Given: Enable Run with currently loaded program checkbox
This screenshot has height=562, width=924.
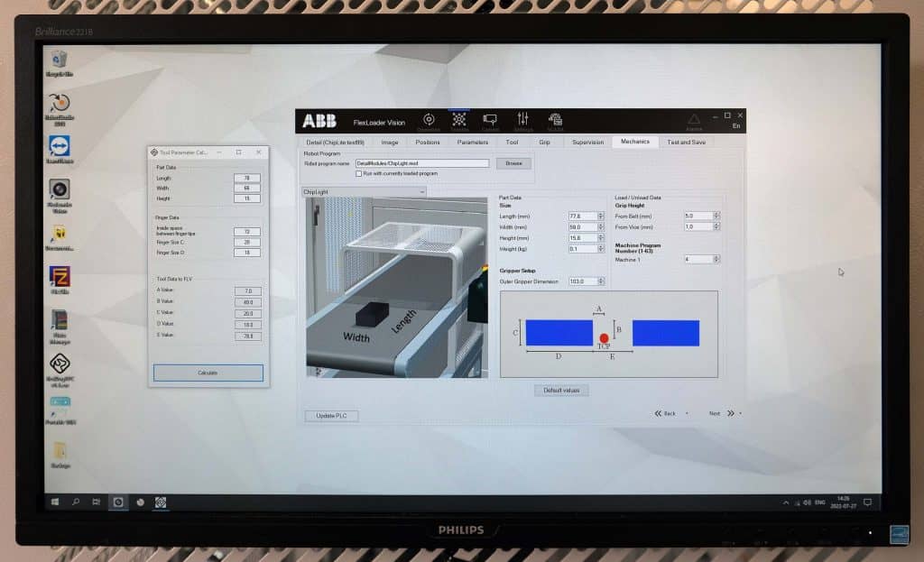Looking at the screenshot, I should pos(358,173).
